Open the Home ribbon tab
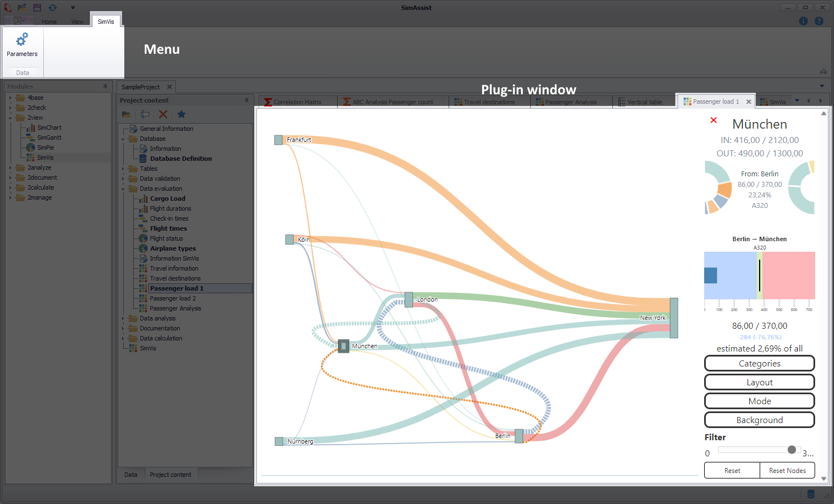Image resolution: width=834 pixels, height=504 pixels. [49, 22]
